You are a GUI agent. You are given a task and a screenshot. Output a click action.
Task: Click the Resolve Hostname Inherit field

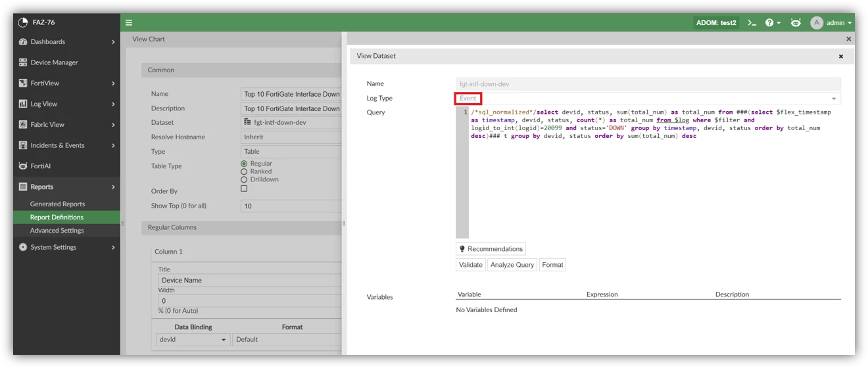pos(292,137)
